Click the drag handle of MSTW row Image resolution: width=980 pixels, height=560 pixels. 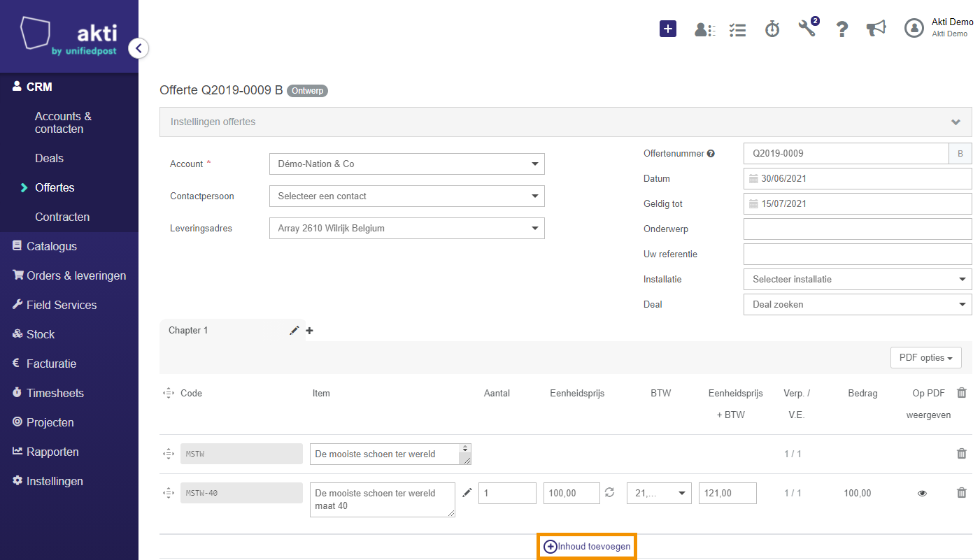click(168, 454)
